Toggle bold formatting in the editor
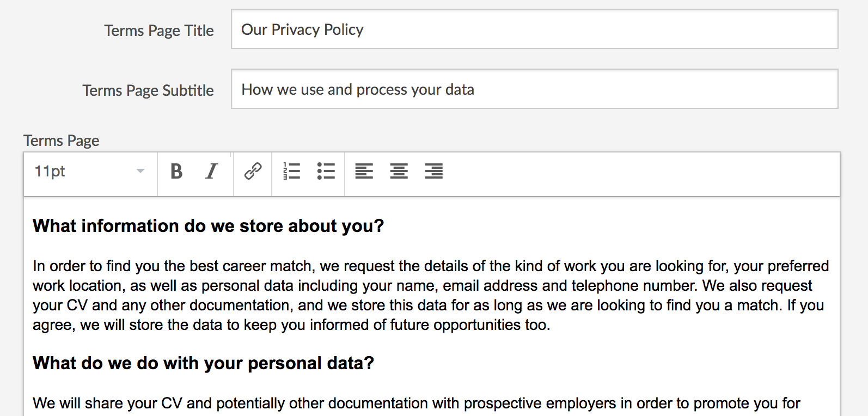Image resolution: width=868 pixels, height=416 pixels. tap(176, 172)
